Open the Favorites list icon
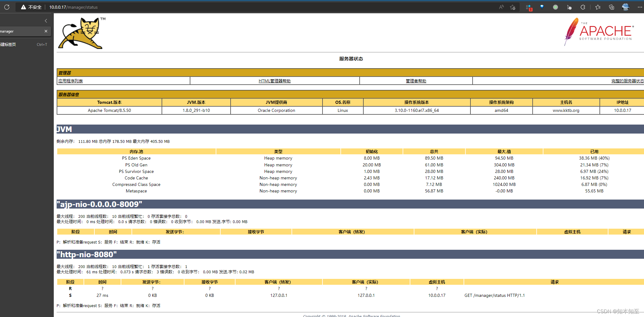The image size is (644, 317). (598, 7)
